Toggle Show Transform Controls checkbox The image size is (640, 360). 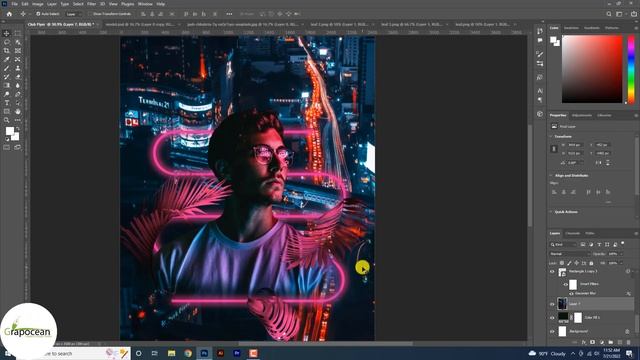pyautogui.click(x=90, y=14)
